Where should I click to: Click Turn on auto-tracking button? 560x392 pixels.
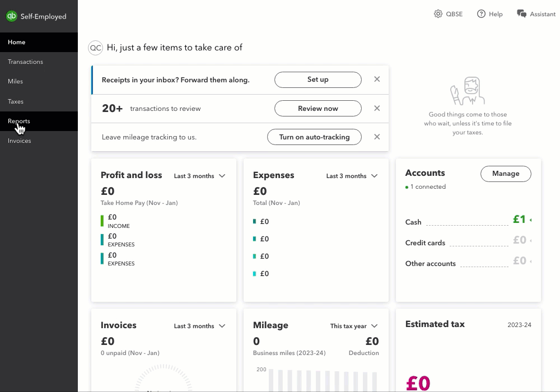(x=314, y=137)
